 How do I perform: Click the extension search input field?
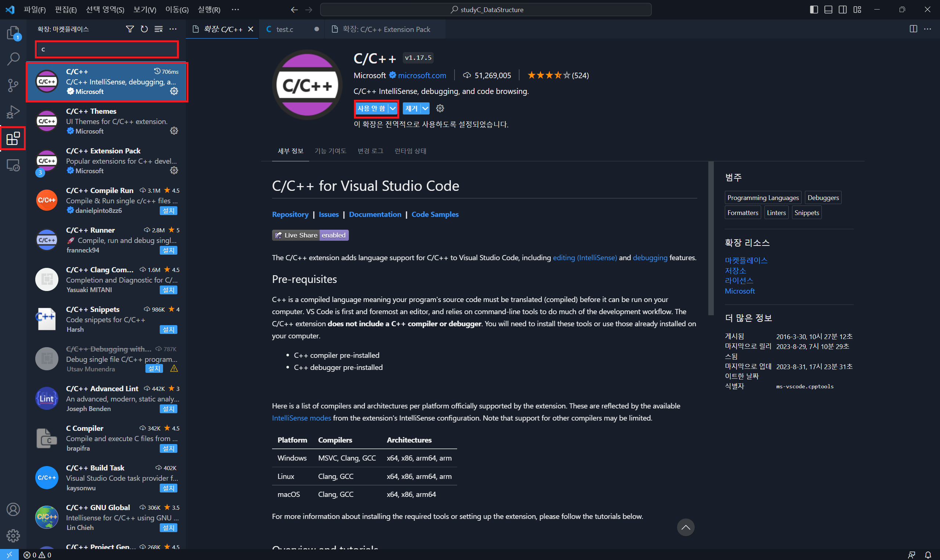click(107, 50)
